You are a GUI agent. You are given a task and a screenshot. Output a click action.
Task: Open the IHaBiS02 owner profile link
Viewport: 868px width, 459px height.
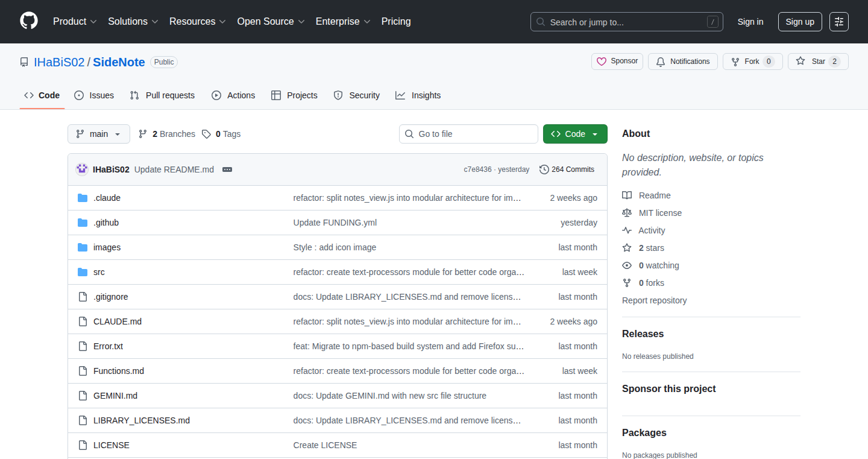(x=59, y=62)
